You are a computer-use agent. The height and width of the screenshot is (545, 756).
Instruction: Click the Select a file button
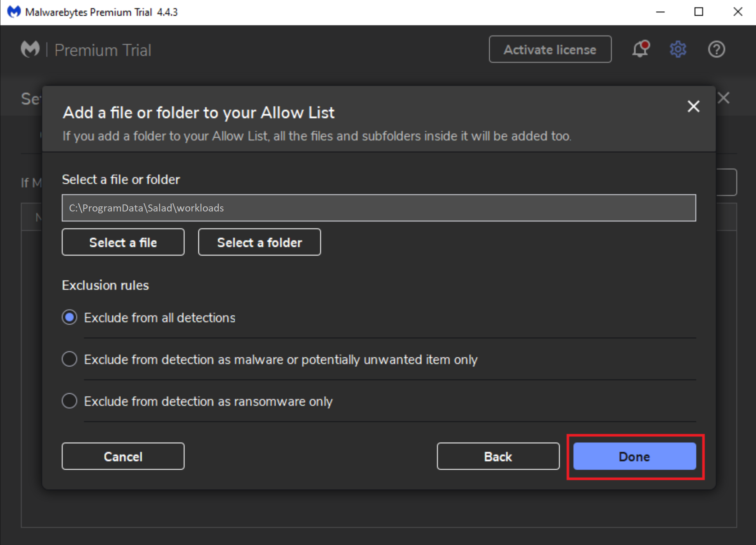tap(123, 242)
